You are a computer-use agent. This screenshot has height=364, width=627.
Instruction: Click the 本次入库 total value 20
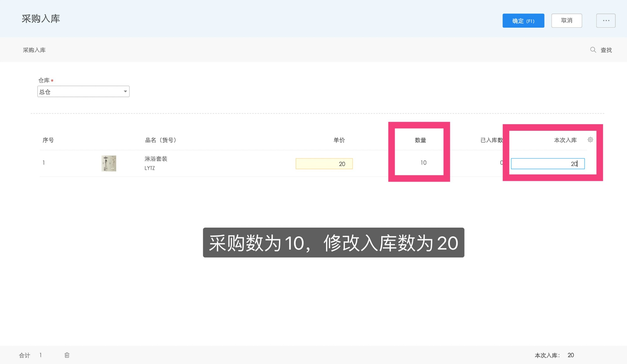571,355
